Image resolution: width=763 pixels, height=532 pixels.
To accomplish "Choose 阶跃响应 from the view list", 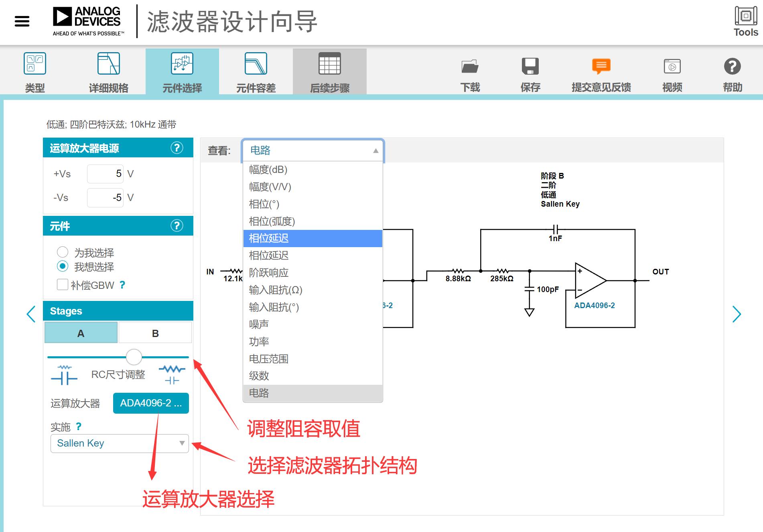I will pos(269,273).
